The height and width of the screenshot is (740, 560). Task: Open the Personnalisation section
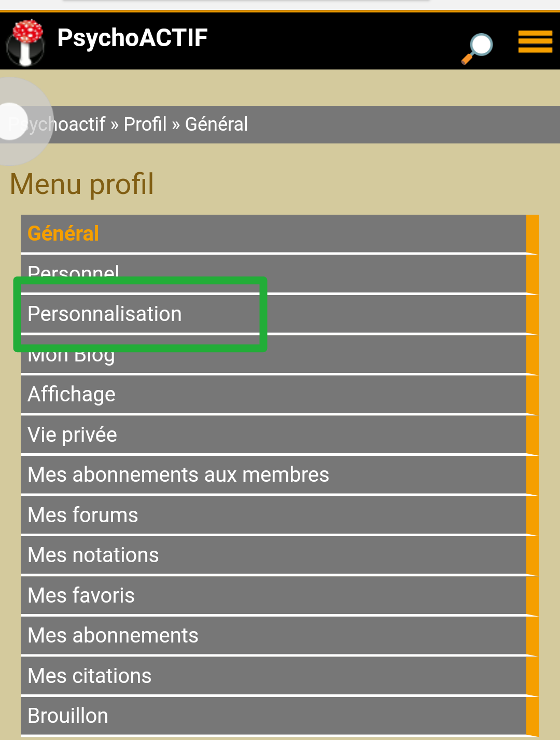pos(105,314)
